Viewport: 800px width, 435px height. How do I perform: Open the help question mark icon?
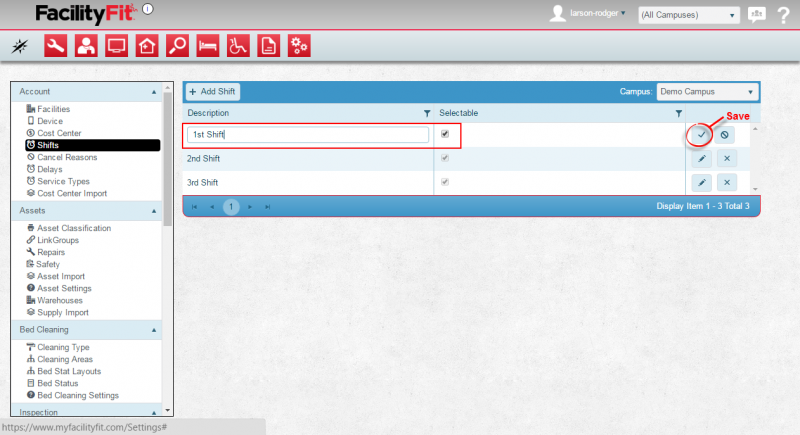pos(784,15)
